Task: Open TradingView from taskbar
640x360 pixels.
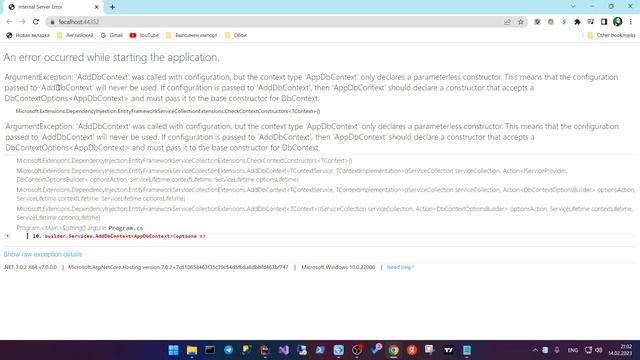Action: 449,350
